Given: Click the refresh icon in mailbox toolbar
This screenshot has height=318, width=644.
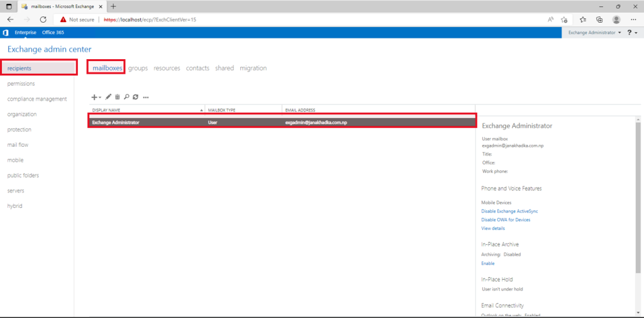Looking at the screenshot, I should (136, 97).
